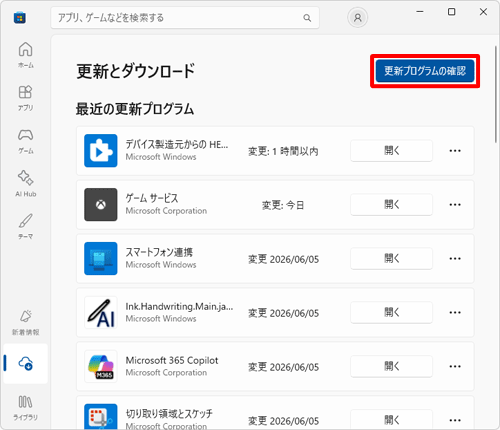Click 開く for スマートフォン連携
The height and width of the screenshot is (430, 500).
(391, 259)
